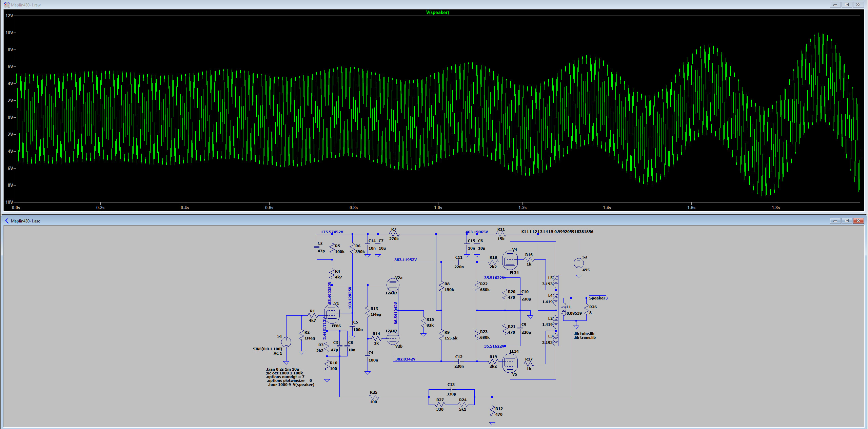This screenshot has width=868, height=429.
Task: Click the V(speaker) trace label
Action: (x=437, y=12)
